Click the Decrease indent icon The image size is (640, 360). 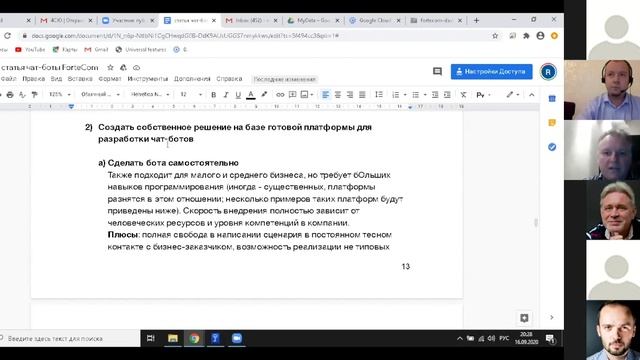pos(435,95)
